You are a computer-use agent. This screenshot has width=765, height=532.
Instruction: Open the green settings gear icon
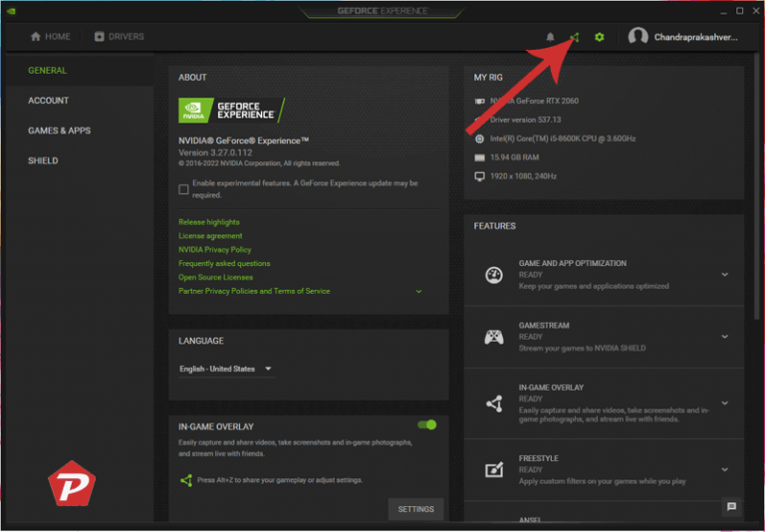599,37
